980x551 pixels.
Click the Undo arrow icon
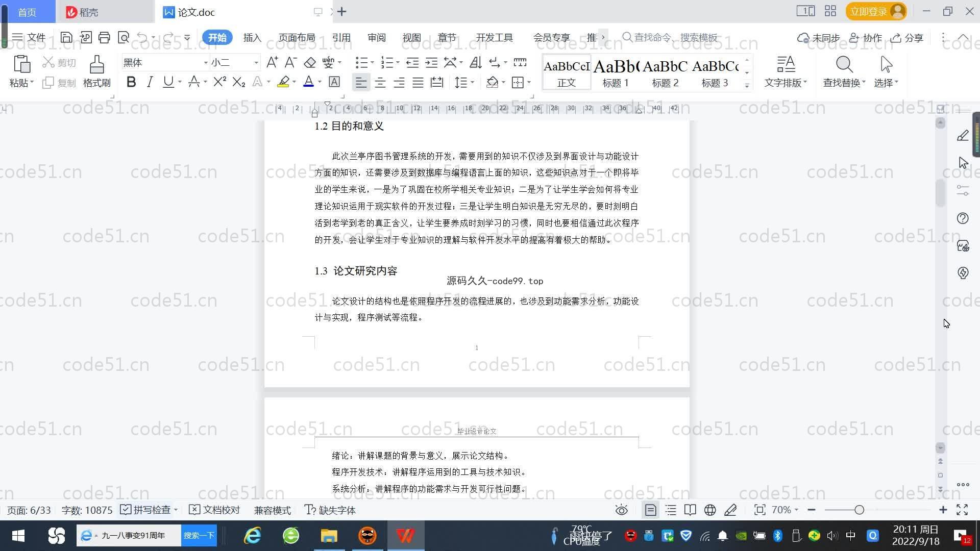142,37
